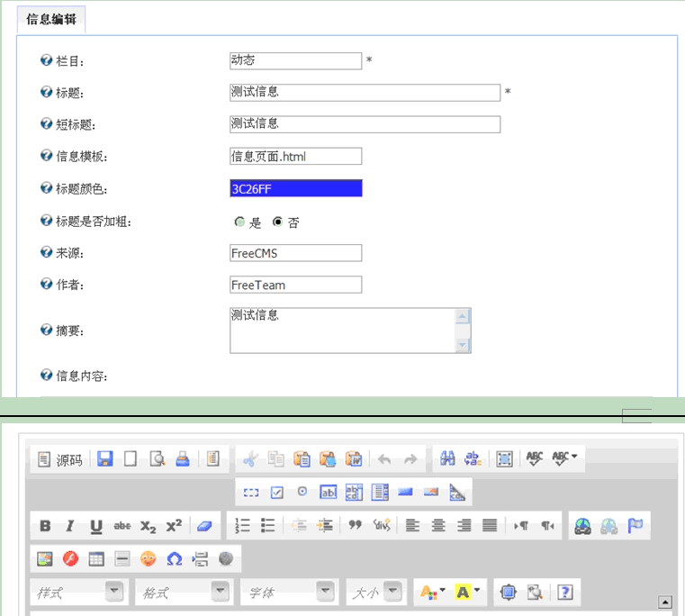Insert a Checkbox form field
685x616 pixels.
coord(276,493)
